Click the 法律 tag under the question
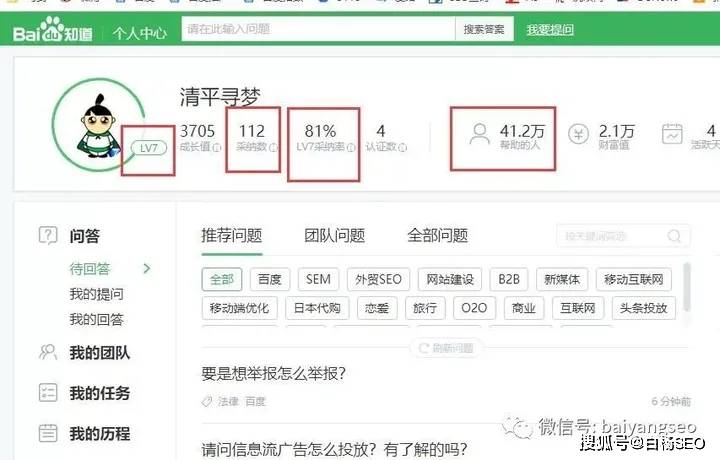Screen dimensions: 720x460 (228, 402)
